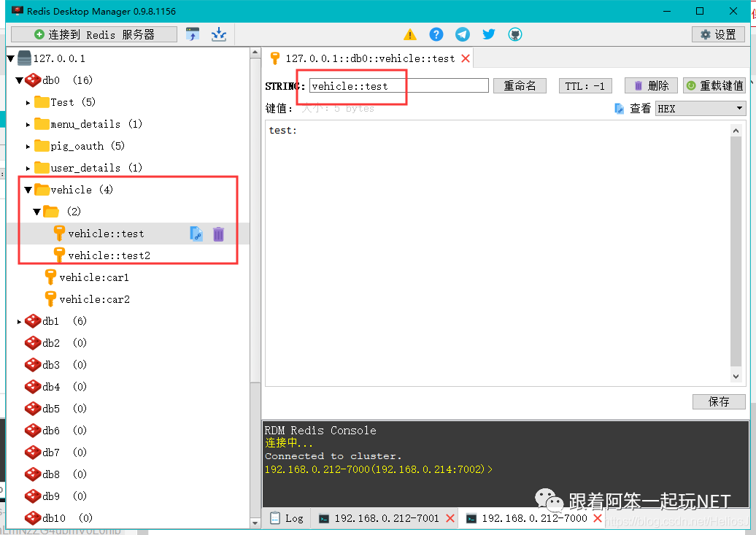Screen dimensions: 756x535
Task: Select the db5 database icon
Action: (x=33, y=409)
